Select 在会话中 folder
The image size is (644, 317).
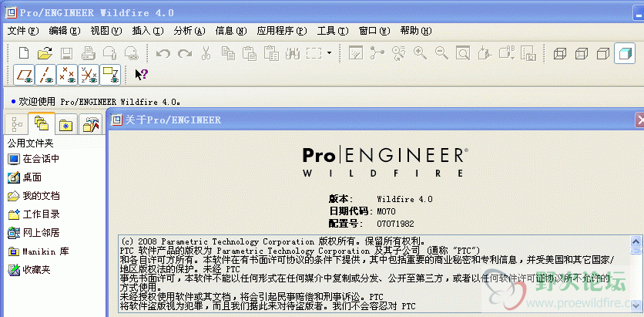34,159
